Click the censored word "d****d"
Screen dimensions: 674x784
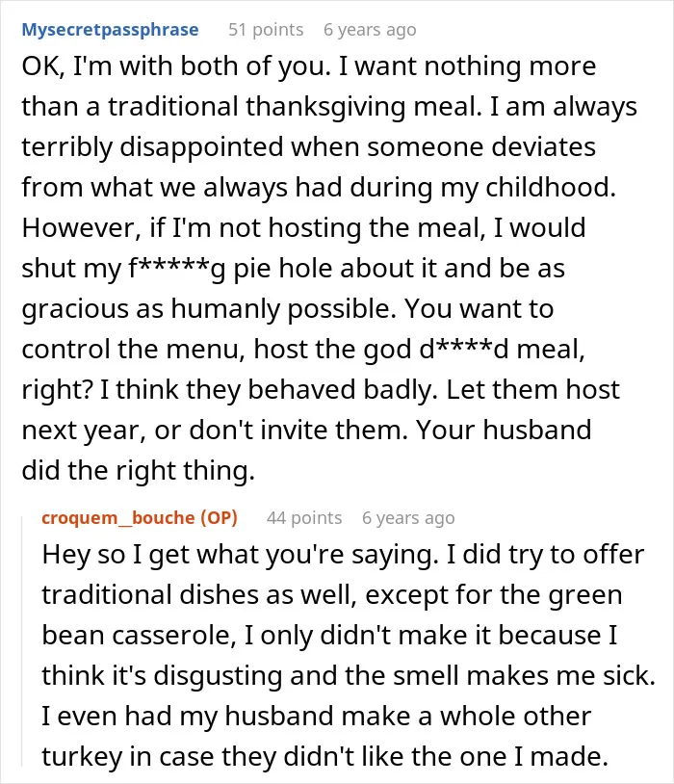point(464,349)
